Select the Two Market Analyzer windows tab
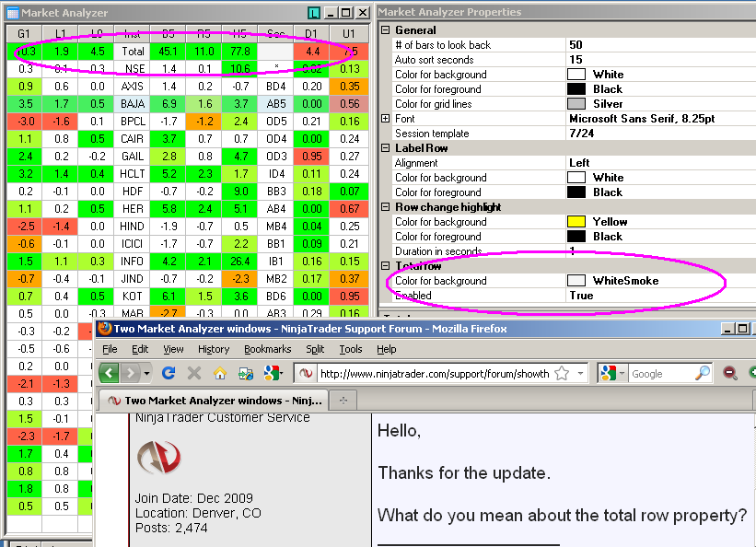This screenshot has width=756, height=547. [214, 401]
